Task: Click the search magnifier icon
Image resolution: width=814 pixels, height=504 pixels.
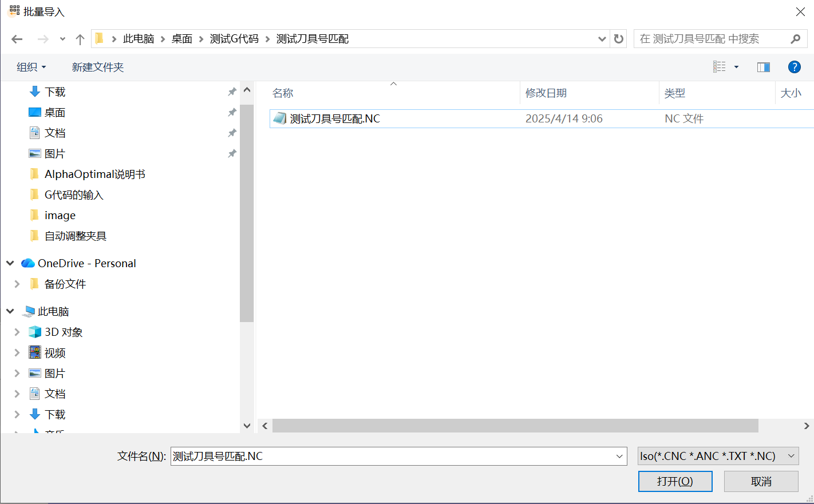Action: [x=796, y=38]
